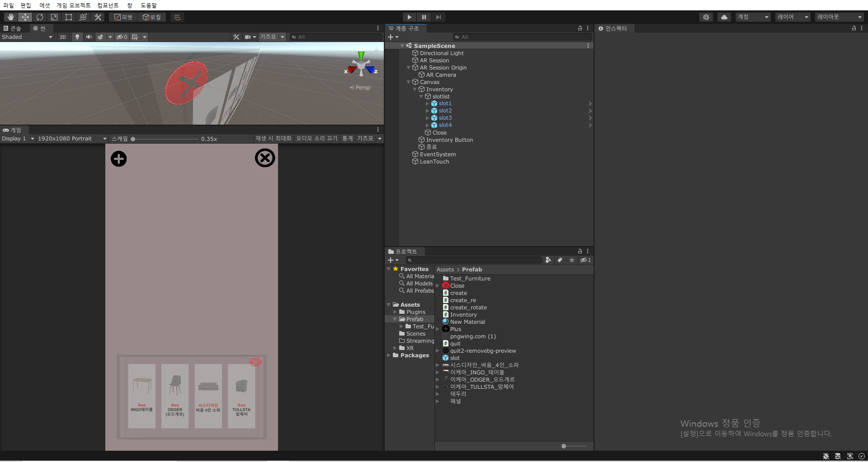
Task: Select the Rect Transform tool
Action: (x=68, y=17)
